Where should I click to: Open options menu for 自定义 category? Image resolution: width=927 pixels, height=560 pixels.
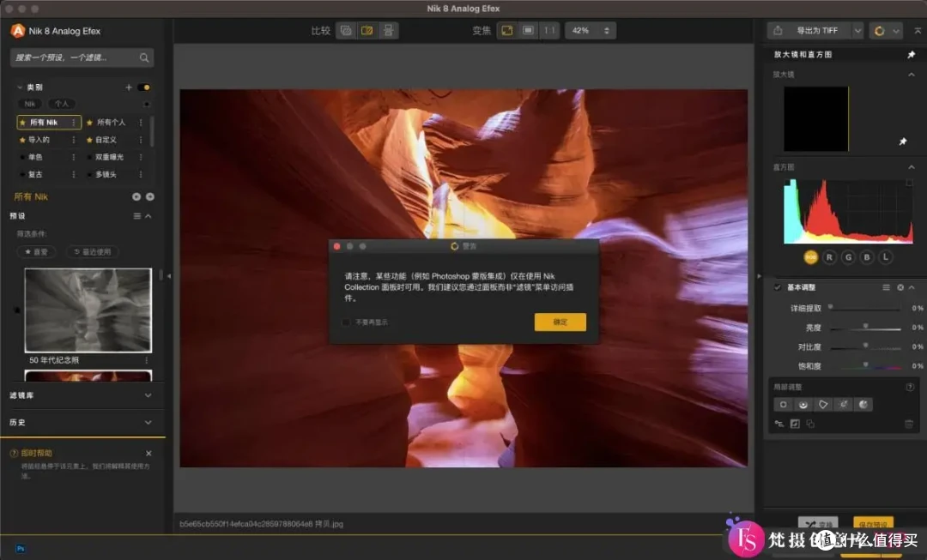(x=141, y=140)
